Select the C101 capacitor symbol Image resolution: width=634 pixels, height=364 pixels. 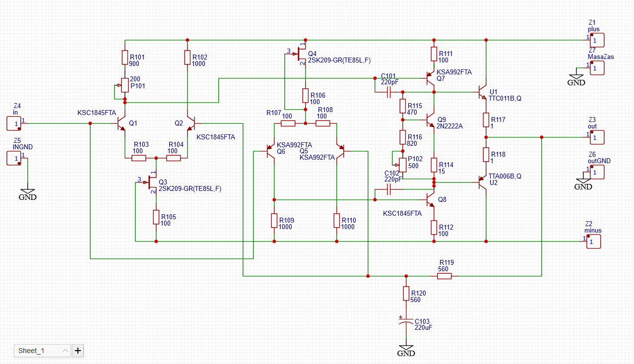point(389,92)
